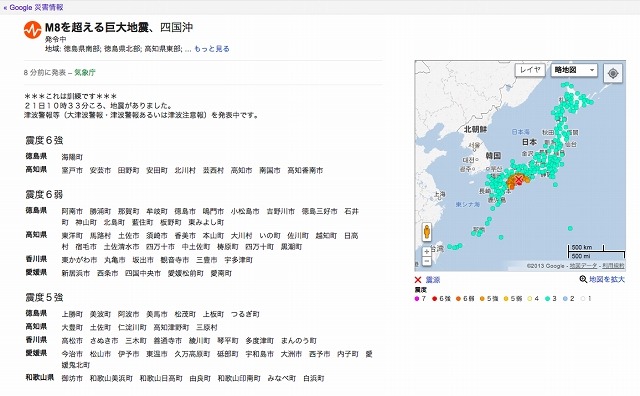Screen dimensions: 640x396
Task: Click the town name 宇和島市
Action: point(260,354)
